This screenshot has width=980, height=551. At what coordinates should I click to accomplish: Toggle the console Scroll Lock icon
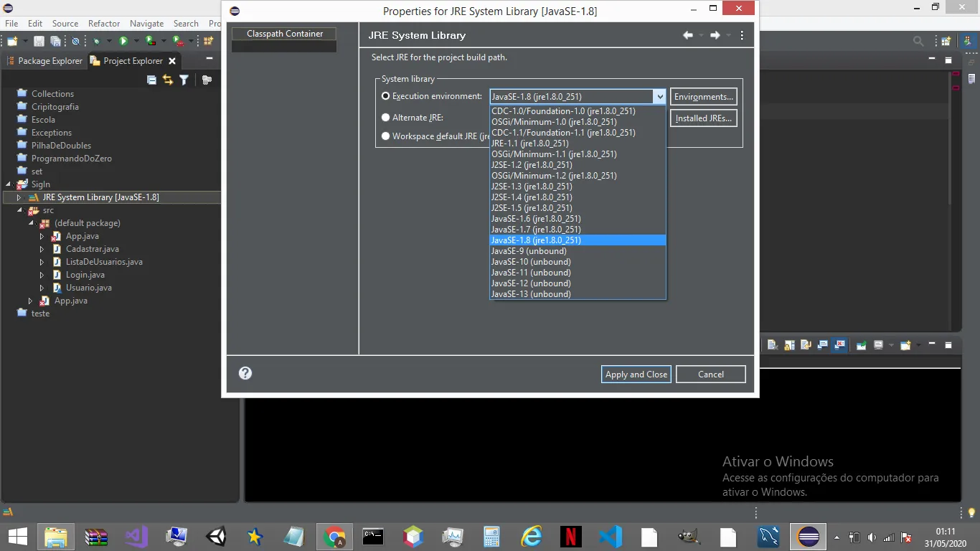coord(789,345)
